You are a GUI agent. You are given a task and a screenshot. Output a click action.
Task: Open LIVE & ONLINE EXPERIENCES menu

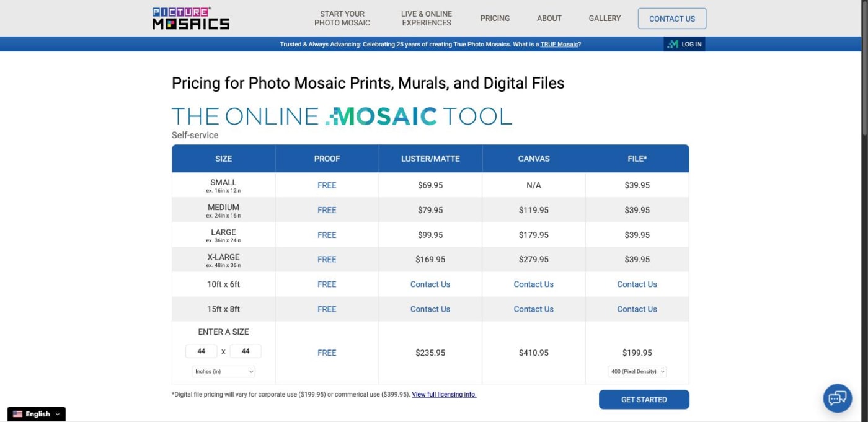tap(427, 19)
